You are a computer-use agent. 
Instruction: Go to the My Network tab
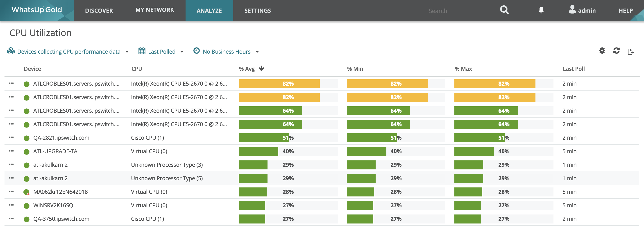tap(154, 10)
